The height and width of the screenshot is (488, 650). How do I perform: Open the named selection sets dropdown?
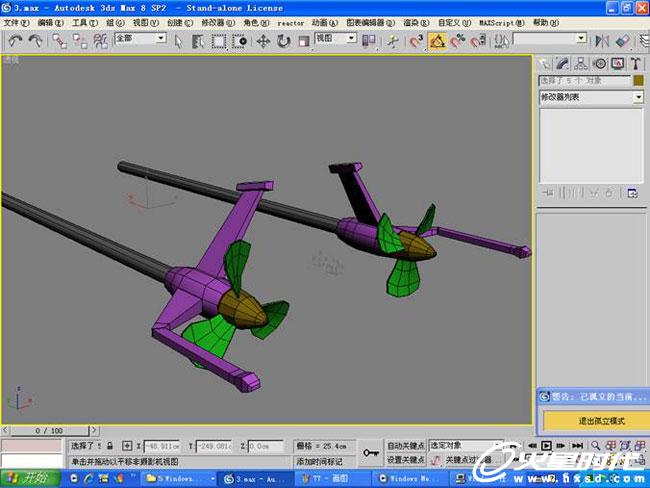[x=550, y=39]
